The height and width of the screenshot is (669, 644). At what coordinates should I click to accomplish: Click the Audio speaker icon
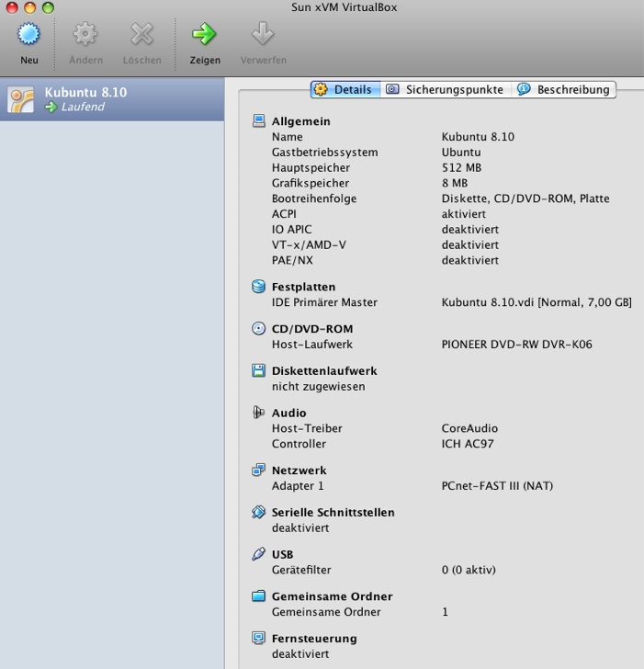pos(258,412)
